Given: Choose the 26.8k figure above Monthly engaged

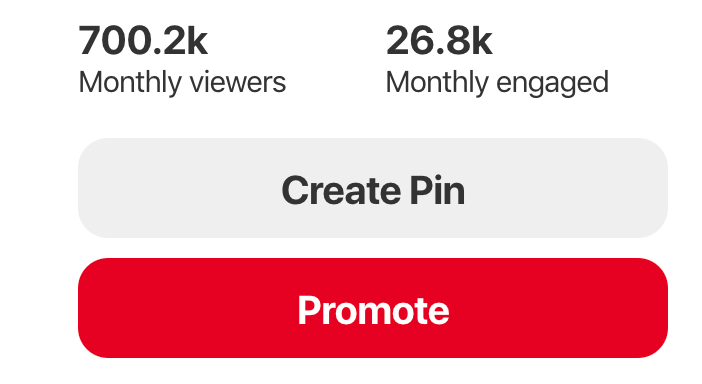Looking at the screenshot, I should [439, 41].
